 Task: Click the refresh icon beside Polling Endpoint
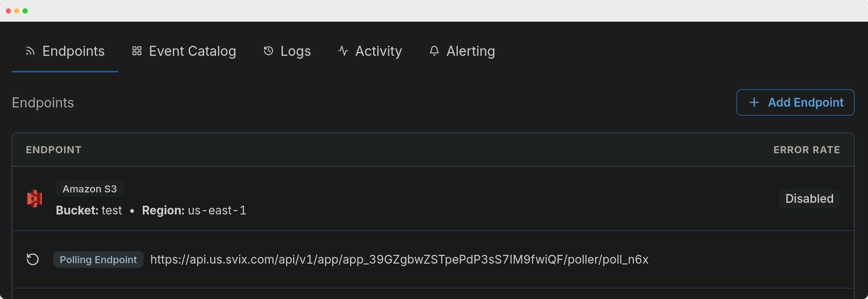(x=33, y=259)
